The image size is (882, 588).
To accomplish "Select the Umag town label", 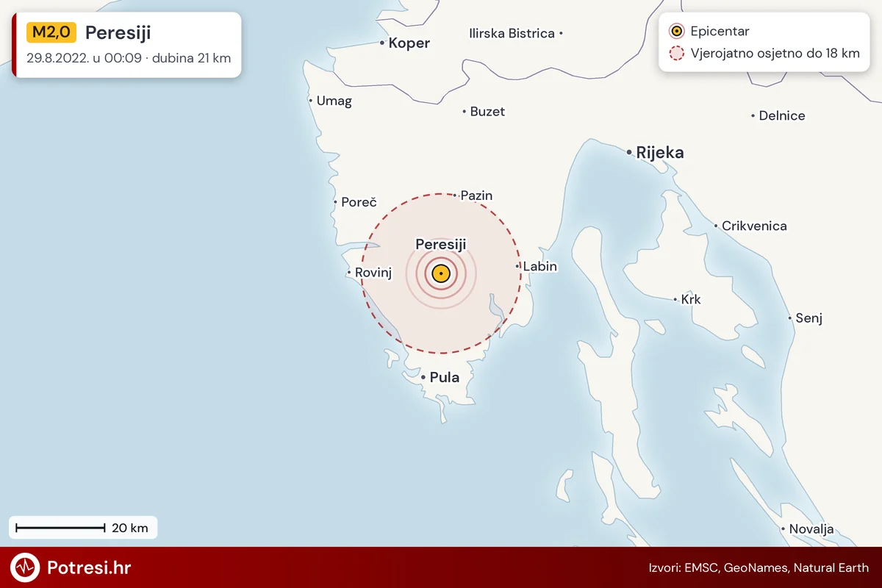I will (x=334, y=101).
